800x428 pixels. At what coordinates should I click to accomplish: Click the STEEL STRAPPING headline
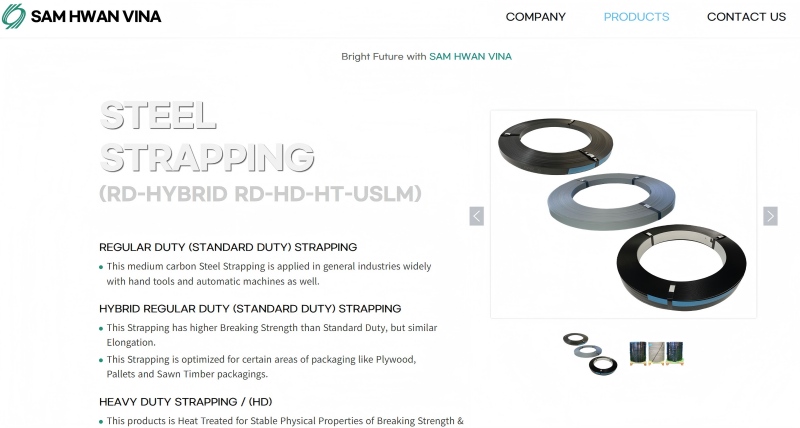click(x=207, y=136)
